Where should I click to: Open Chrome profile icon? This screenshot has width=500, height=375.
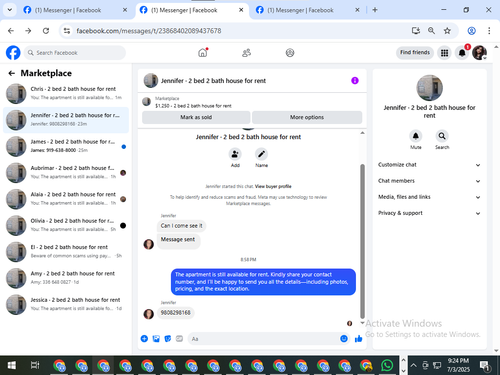click(x=471, y=31)
